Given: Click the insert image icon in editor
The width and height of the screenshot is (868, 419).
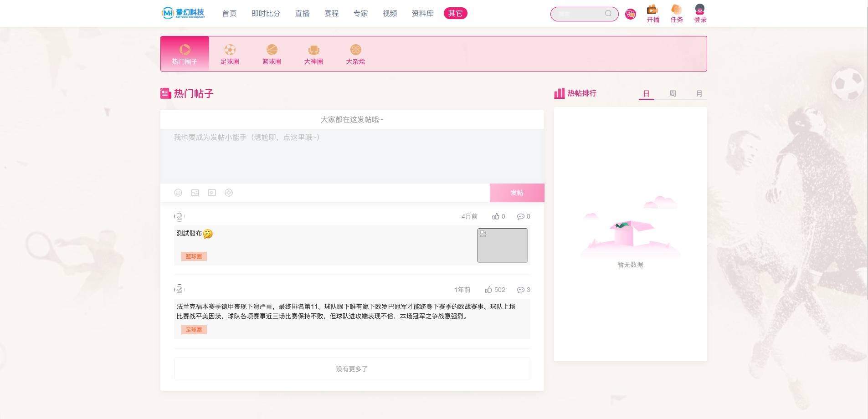Looking at the screenshot, I should [x=195, y=193].
